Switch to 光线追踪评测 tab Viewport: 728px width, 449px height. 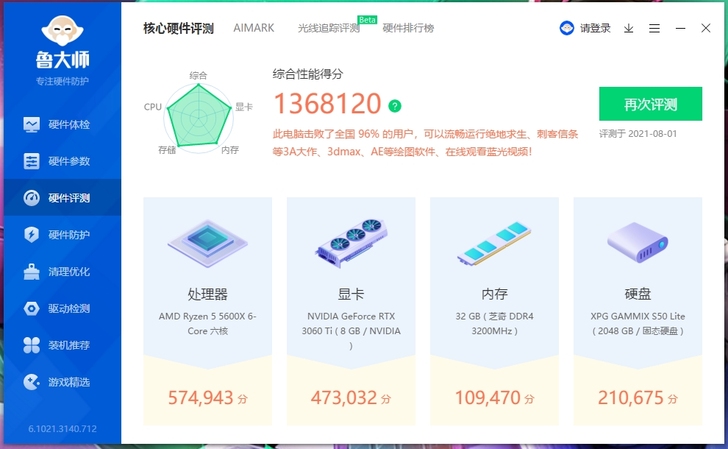point(329,28)
